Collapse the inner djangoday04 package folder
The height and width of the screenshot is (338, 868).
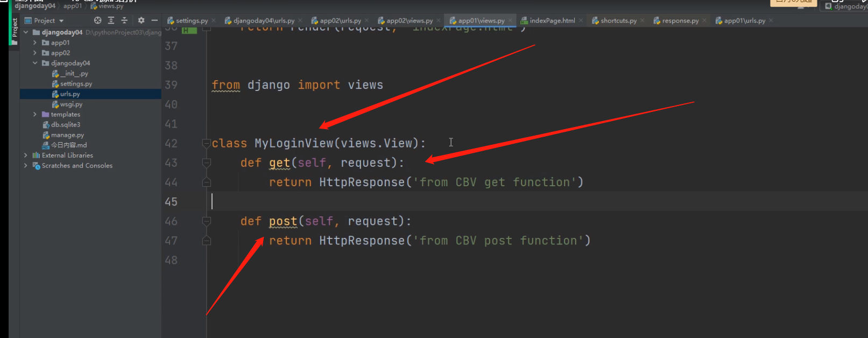(35, 63)
